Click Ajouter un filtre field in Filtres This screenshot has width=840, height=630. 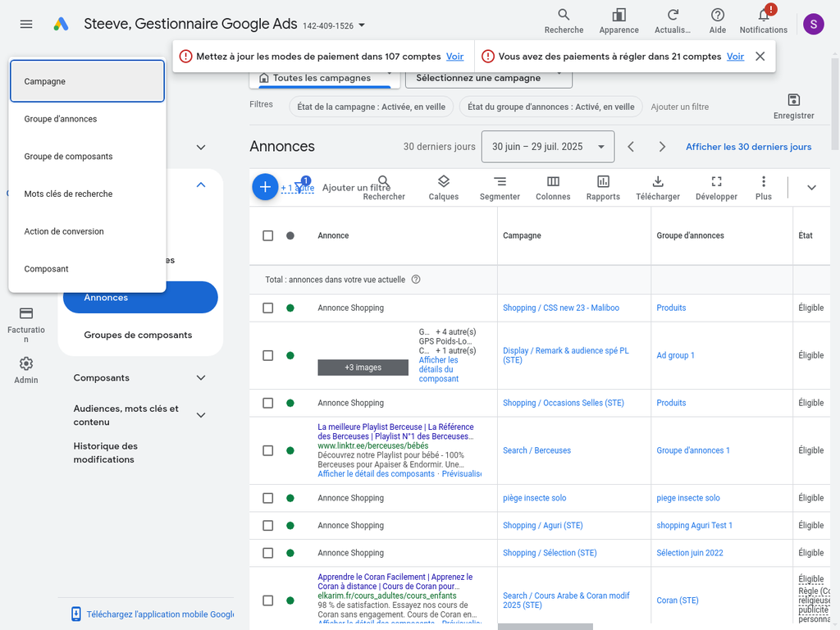point(679,107)
